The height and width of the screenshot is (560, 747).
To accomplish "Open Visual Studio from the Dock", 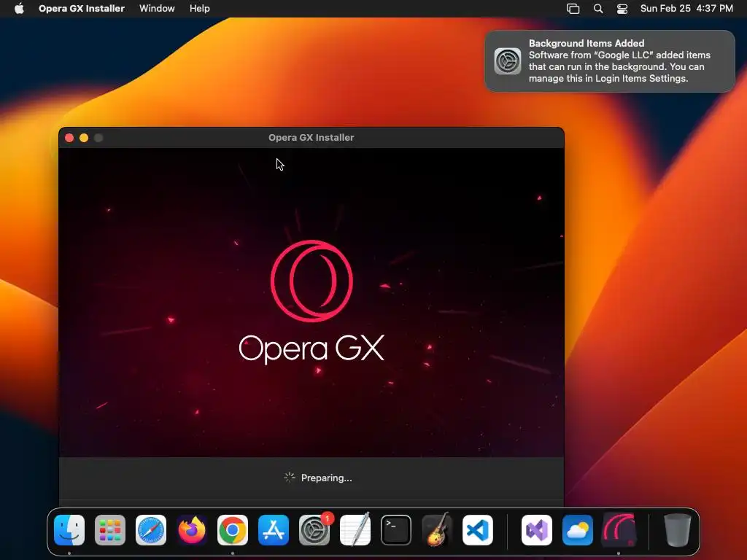I will (537, 530).
